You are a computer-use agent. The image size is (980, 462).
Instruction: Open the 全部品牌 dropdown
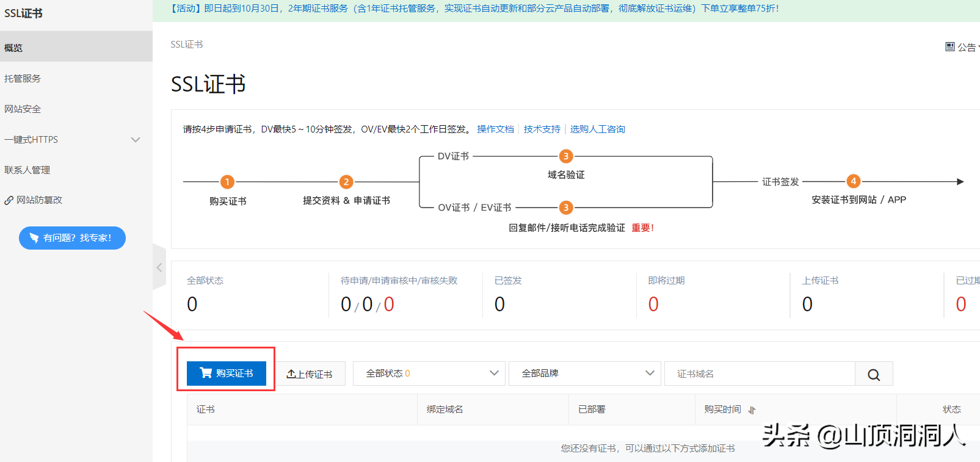(x=585, y=374)
